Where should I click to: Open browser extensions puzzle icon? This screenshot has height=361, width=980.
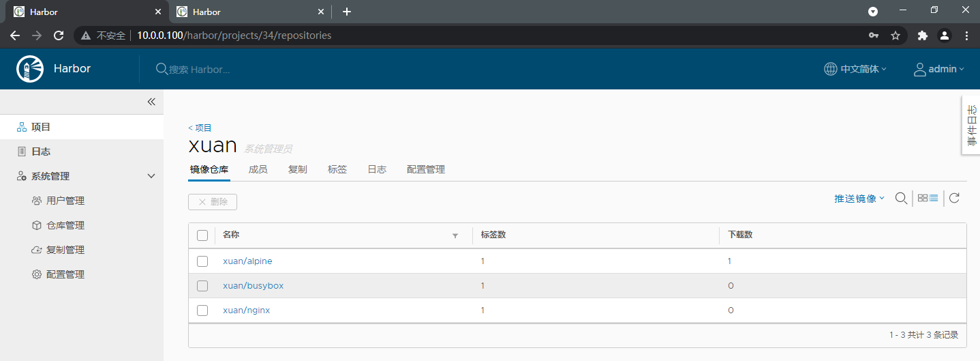tap(923, 35)
